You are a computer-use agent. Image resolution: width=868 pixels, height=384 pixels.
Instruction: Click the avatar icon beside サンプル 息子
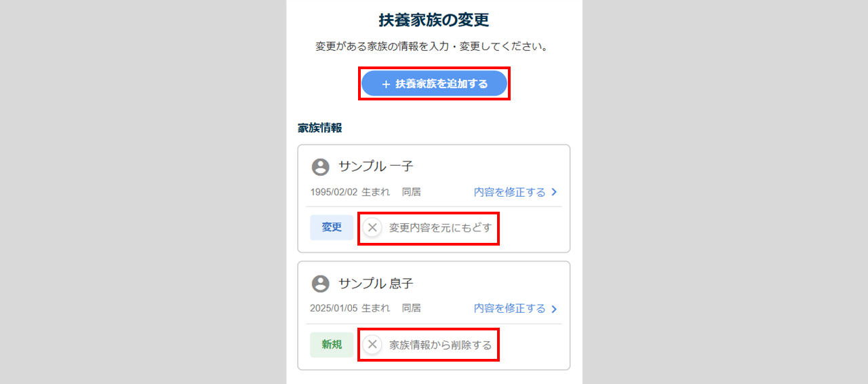coord(320,284)
